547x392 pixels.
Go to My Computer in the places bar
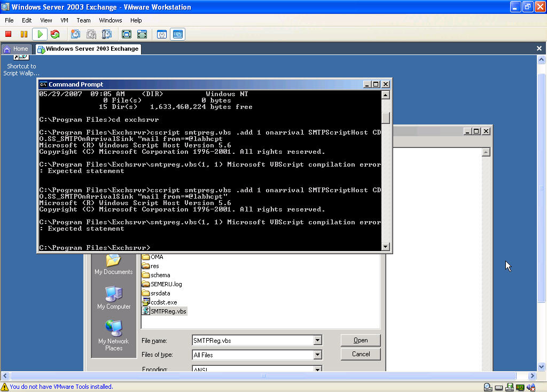114,298
